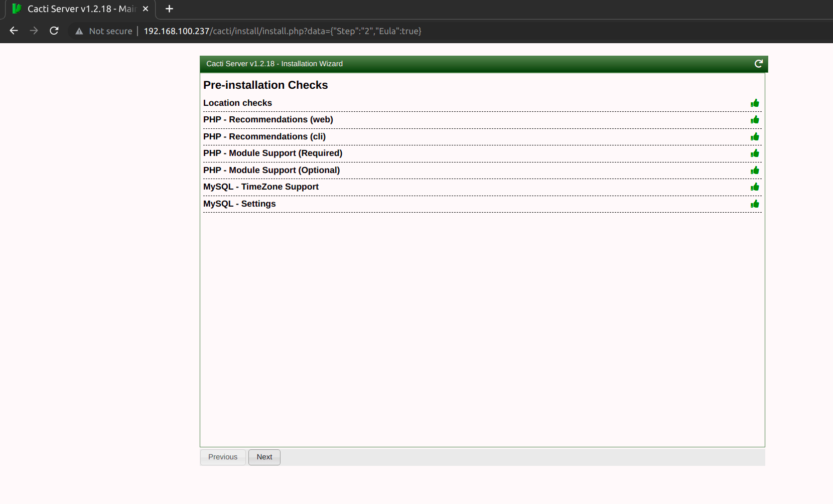Click the Next button to continue installation
The width and height of the screenshot is (833, 504).
[264, 457]
